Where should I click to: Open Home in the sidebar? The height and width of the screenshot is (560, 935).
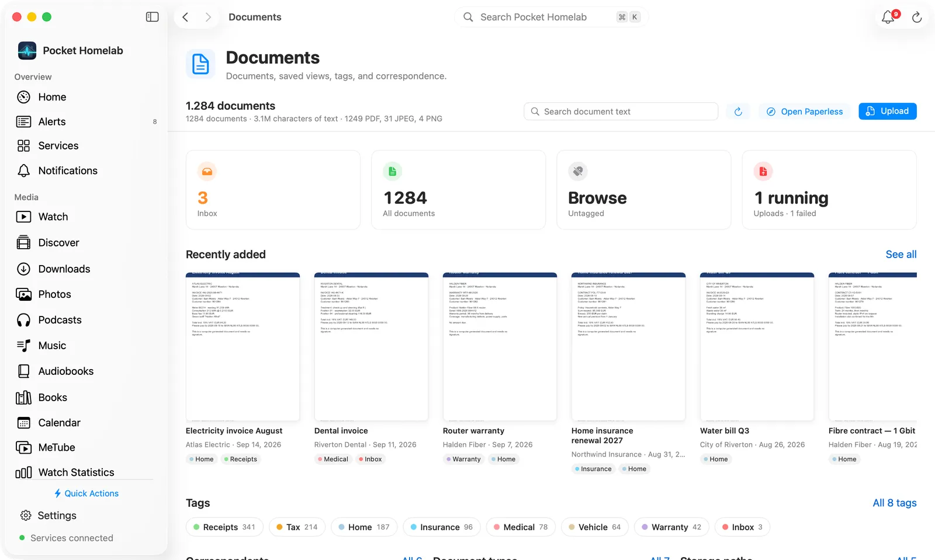[86, 97]
